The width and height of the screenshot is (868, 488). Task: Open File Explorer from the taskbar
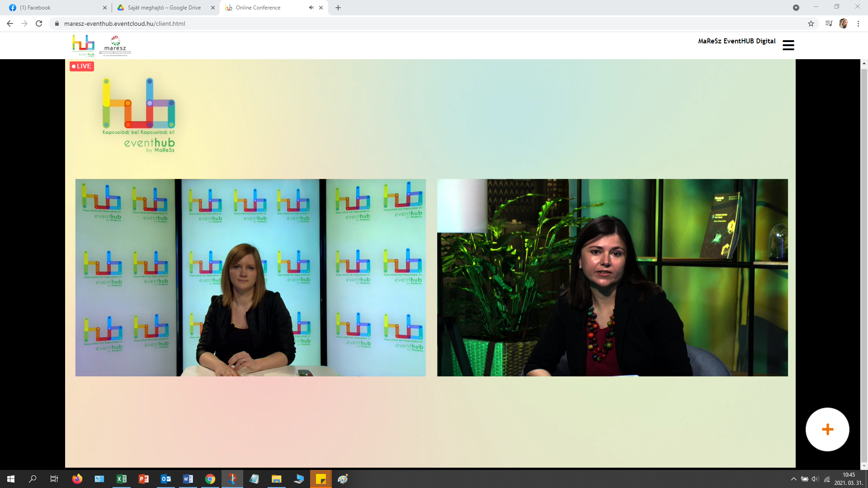(x=277, y=479)
